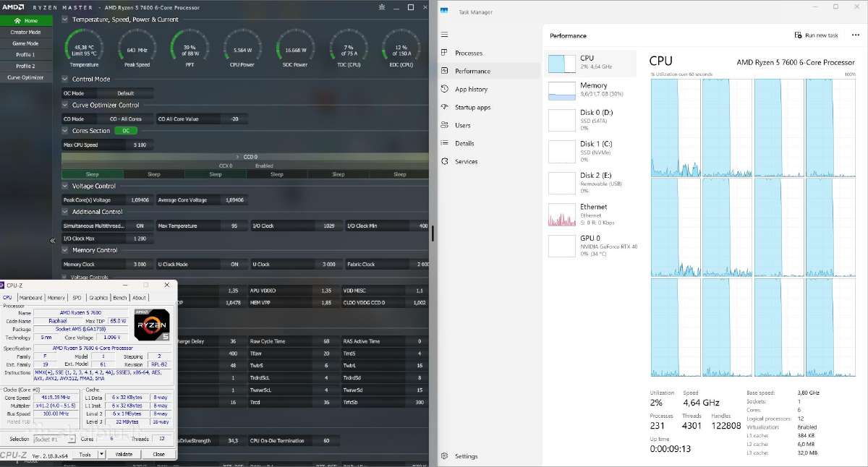868x467 pixels.
Task: Click the PPT gauge
Action: 190,48
